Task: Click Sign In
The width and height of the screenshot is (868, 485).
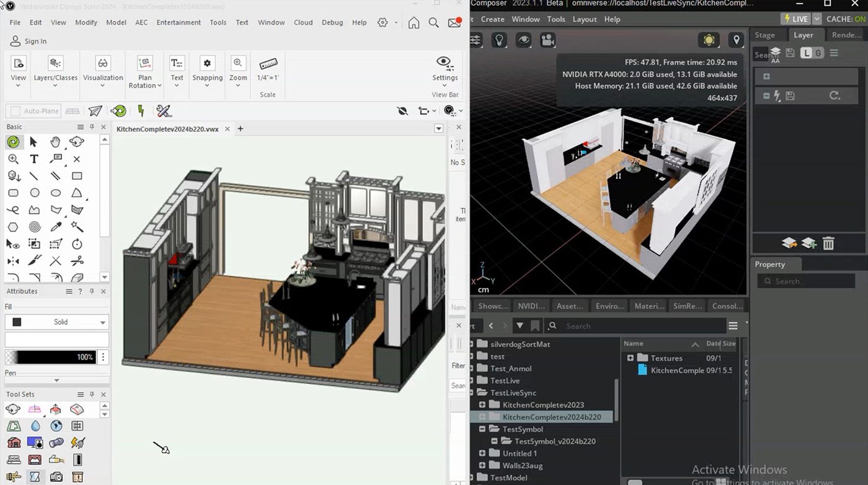Action: pyautogui.click(x=29, y=41)
